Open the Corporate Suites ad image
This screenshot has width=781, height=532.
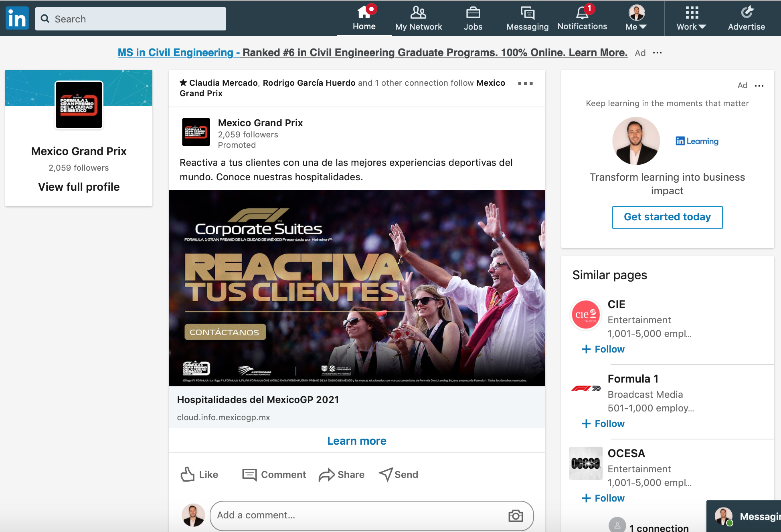point(357,288)
